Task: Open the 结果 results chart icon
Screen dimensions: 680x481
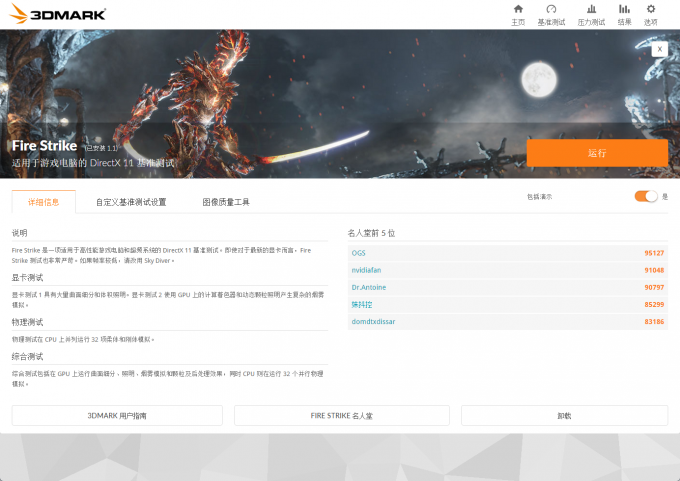Action: pos(624,9)
